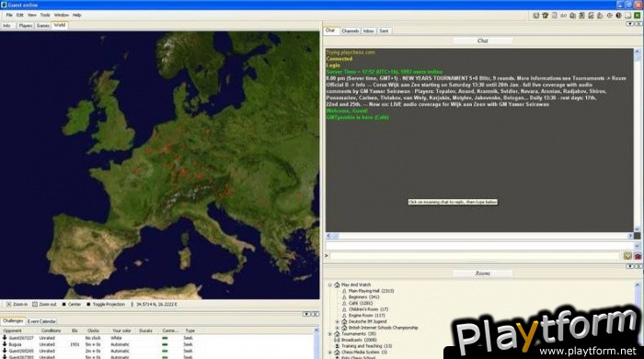Toggle Projection of the world map
Image resolution: width=644 pixels, height=359 pixels.
coord(106,305)
